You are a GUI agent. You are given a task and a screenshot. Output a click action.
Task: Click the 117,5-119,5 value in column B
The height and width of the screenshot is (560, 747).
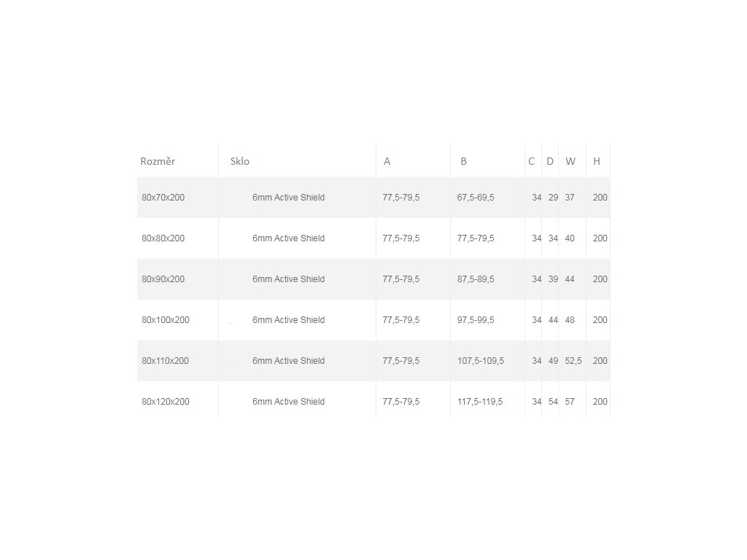[480, 402]
